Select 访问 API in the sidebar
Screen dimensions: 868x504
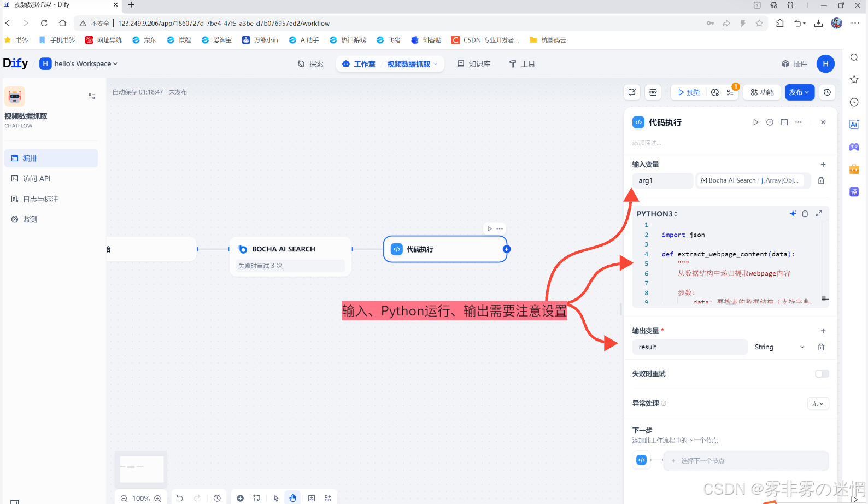51,179
